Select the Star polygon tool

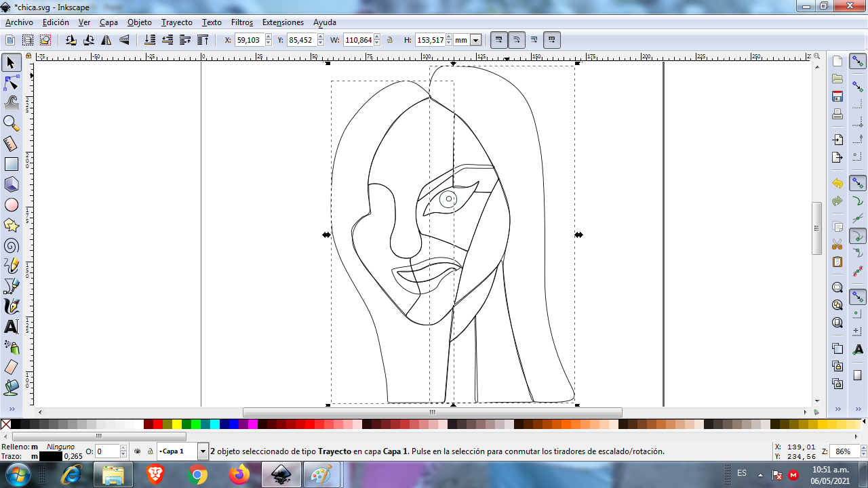point(11,225)
